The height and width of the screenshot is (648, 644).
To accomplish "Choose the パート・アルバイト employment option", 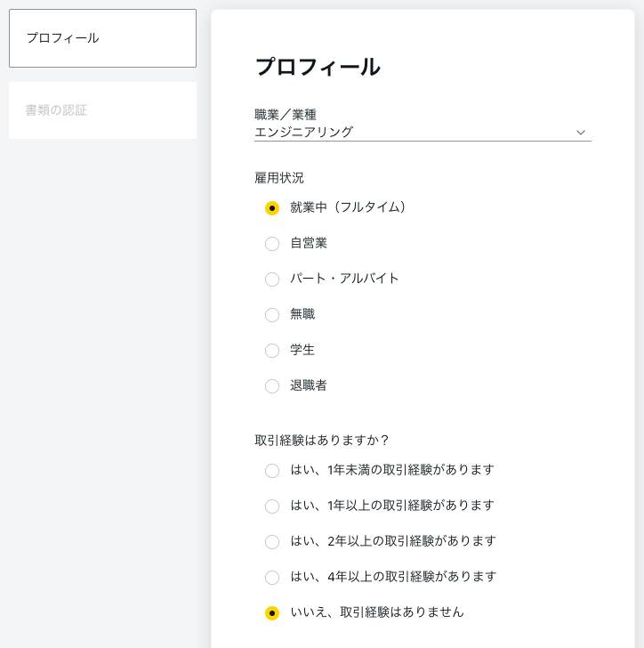I will [x=272, y=279].
